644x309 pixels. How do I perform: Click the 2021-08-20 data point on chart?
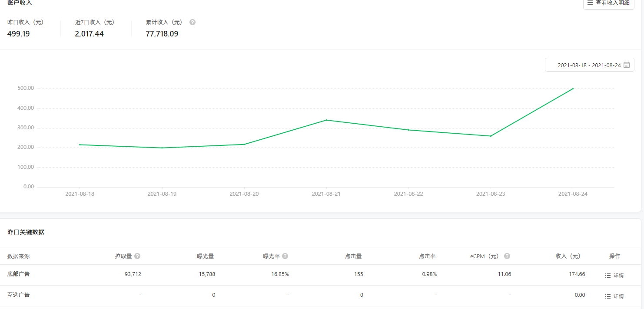(244, 145)
